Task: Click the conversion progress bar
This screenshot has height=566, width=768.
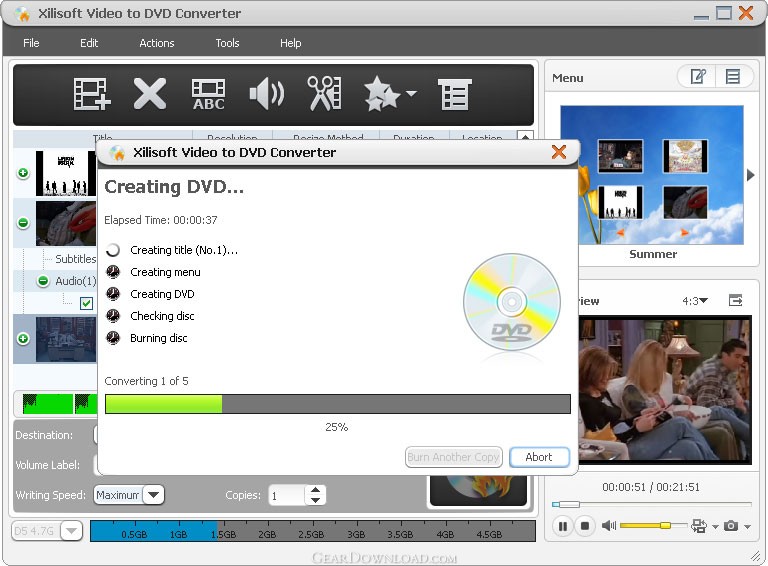Action: coord(337,404)
